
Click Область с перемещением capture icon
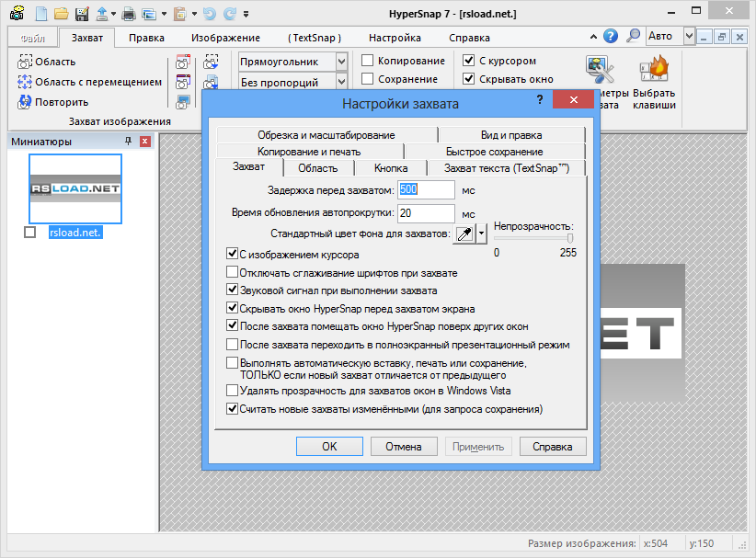click(x=25, y=82)
